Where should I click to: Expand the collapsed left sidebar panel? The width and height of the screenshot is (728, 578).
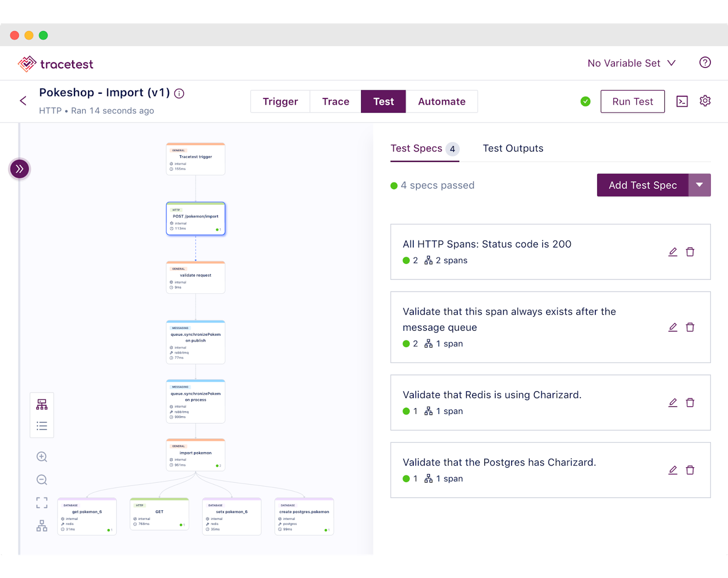pyautogui.click(x=20, y=169)
